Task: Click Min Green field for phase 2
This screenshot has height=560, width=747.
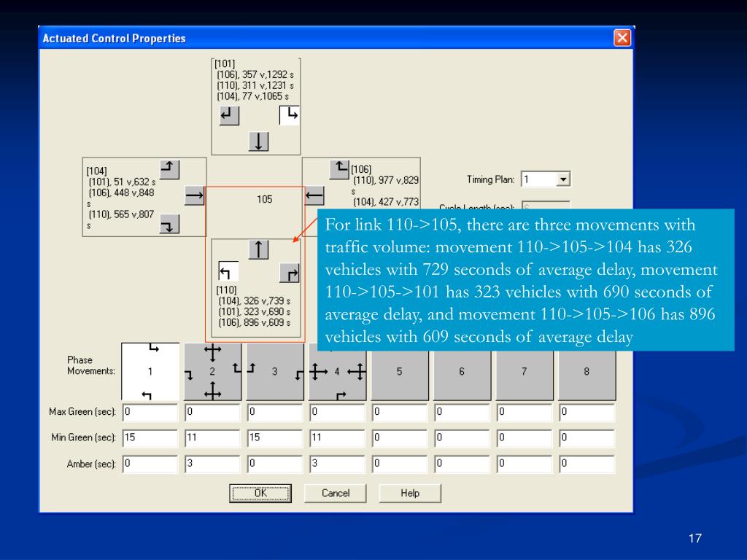Action: (x=212, y=438)
